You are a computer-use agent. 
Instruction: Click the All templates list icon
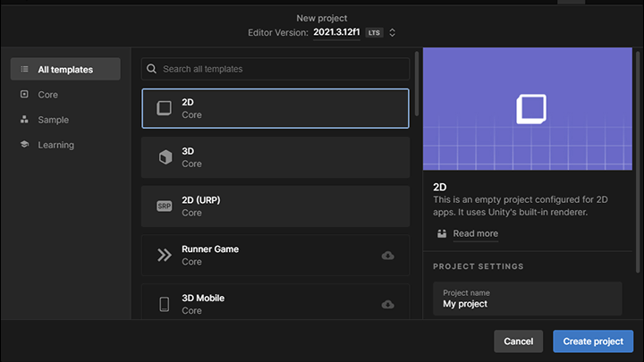tap(25, 69)
